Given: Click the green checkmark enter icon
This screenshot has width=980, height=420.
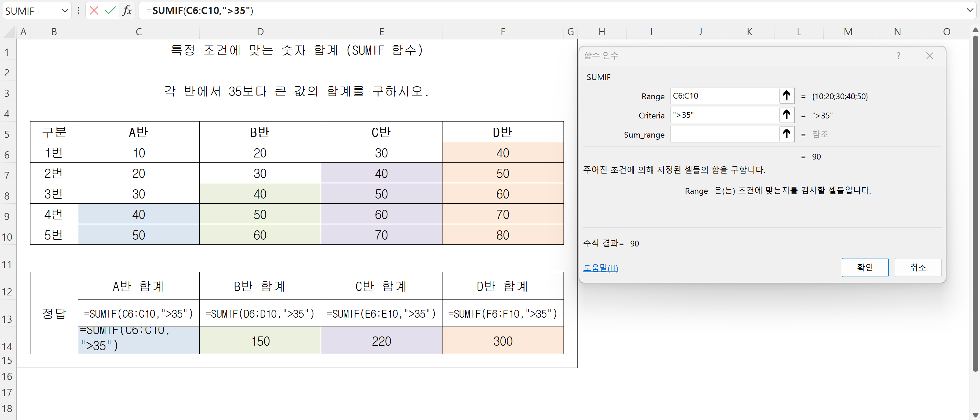Looking at the screenshot, I should click(110, 10).
